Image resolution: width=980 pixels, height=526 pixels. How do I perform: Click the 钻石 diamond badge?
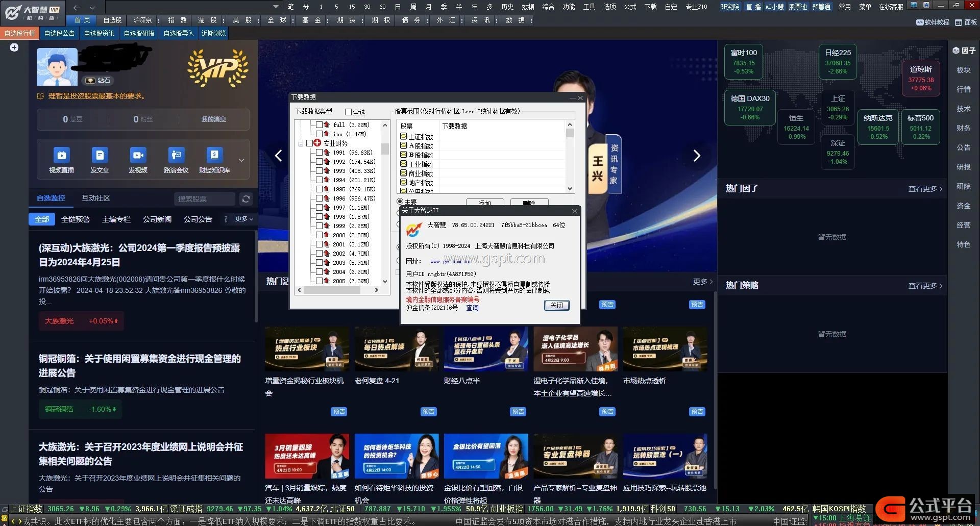pos(97,81)
